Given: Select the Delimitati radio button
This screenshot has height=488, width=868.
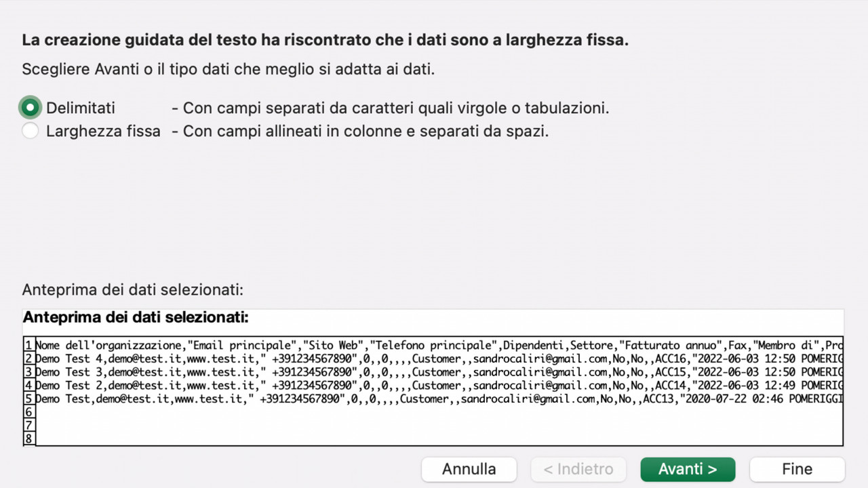Looking at the screenshot, I should click(x=30, y=108).
